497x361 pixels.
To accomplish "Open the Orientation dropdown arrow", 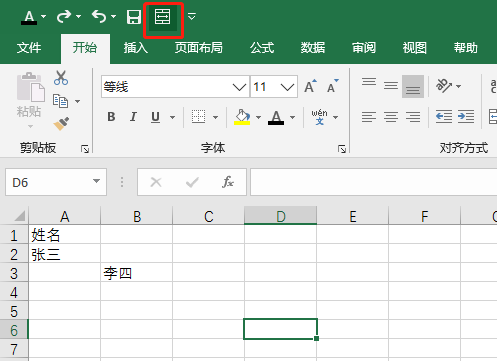I will click(x=459, y=86).
